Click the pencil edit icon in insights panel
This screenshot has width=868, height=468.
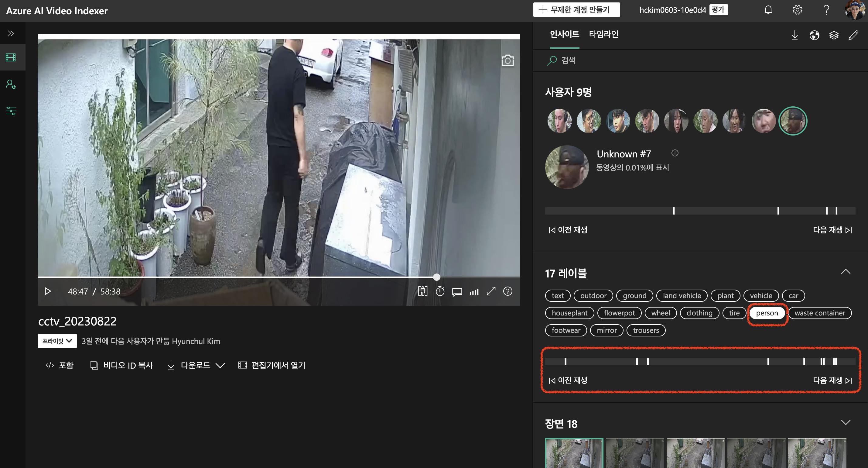[x=853, y=35]
